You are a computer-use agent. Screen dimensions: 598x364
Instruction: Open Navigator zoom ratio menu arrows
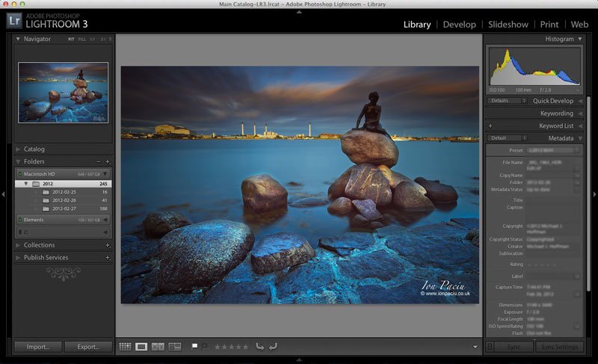pos(110,40)
